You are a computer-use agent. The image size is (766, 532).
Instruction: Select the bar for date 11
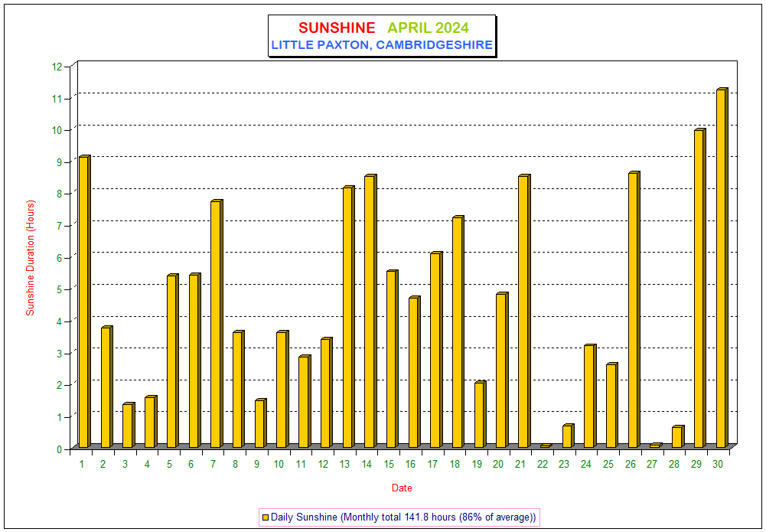click(x=305, y=402)
